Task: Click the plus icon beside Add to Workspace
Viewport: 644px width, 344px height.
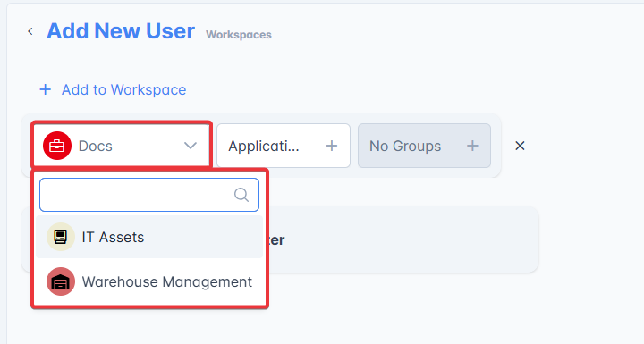Action: click(x=46, y=89)
